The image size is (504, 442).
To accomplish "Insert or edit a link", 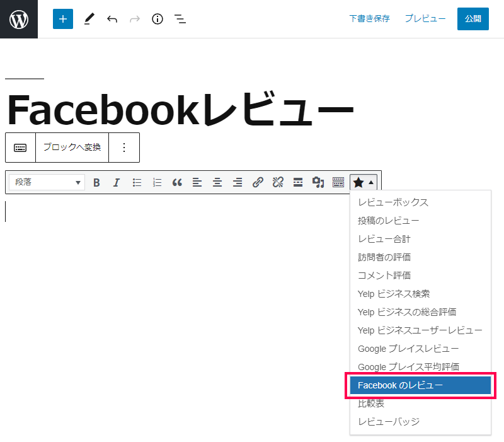I will tap(258, 182).
